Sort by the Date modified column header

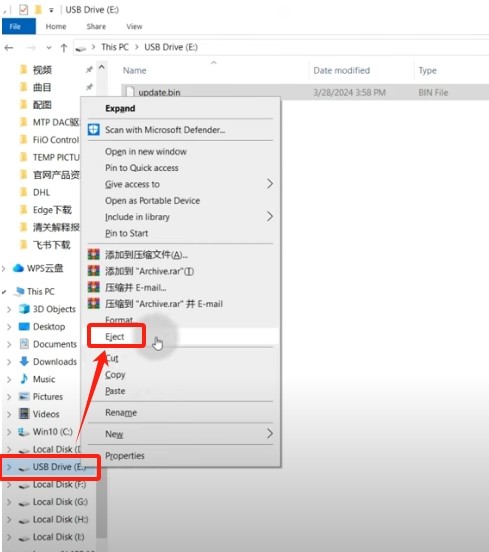pyautogui.click(x=341, y=70)
